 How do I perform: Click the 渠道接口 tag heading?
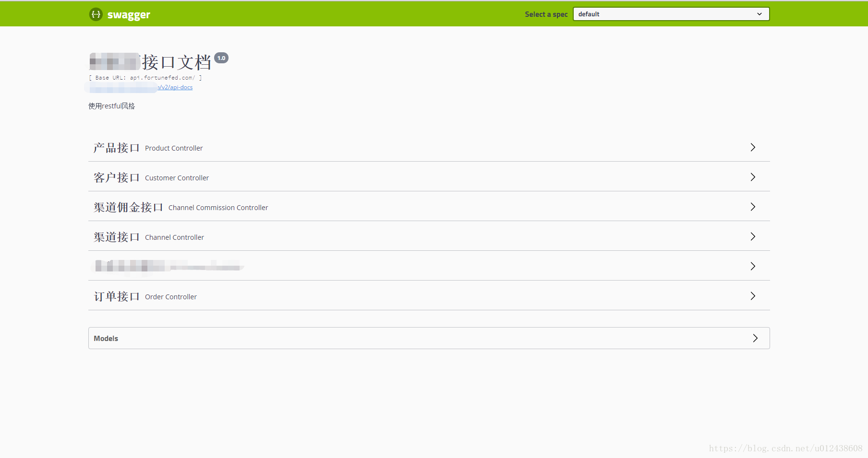click(117, 237)
